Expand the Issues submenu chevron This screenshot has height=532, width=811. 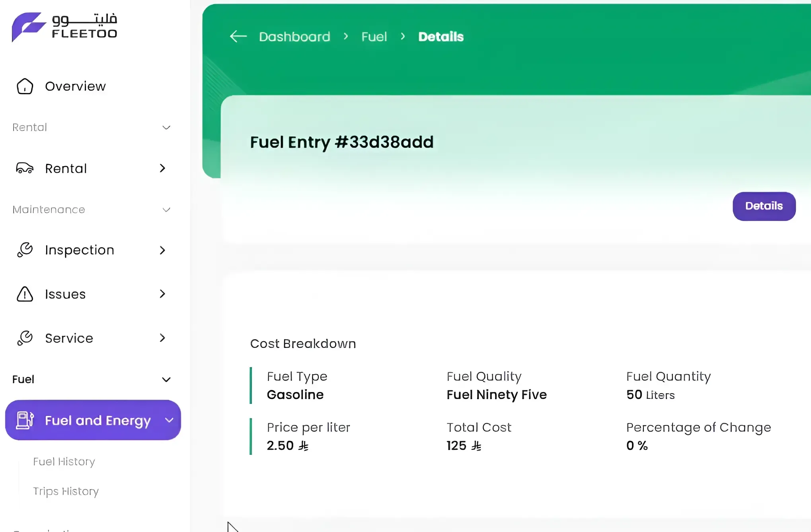pyautogui.click(x=162, y=294)
